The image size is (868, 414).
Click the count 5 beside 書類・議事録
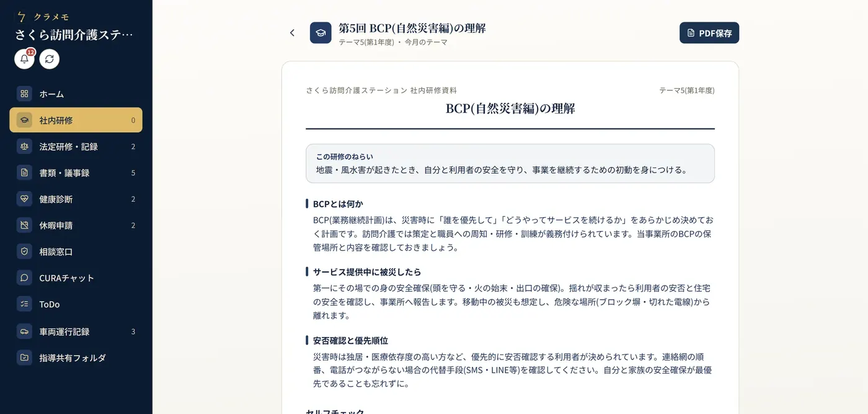(x=133, y=173)
